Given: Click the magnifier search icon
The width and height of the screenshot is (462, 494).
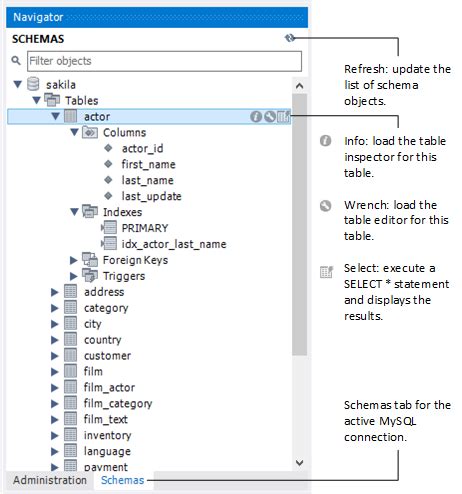Looking at the screenshot, I should (x=16, y=61).
